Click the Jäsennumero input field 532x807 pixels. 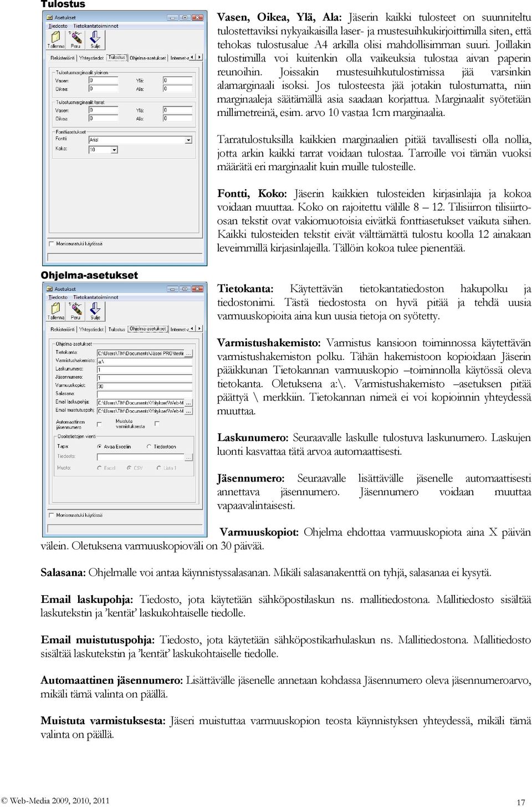pos(145,378)
